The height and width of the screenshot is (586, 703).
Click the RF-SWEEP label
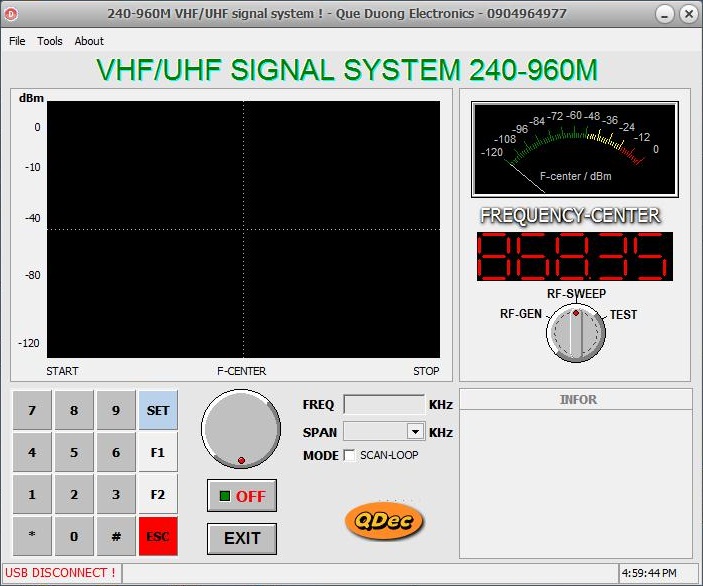[x=577, y=294]
